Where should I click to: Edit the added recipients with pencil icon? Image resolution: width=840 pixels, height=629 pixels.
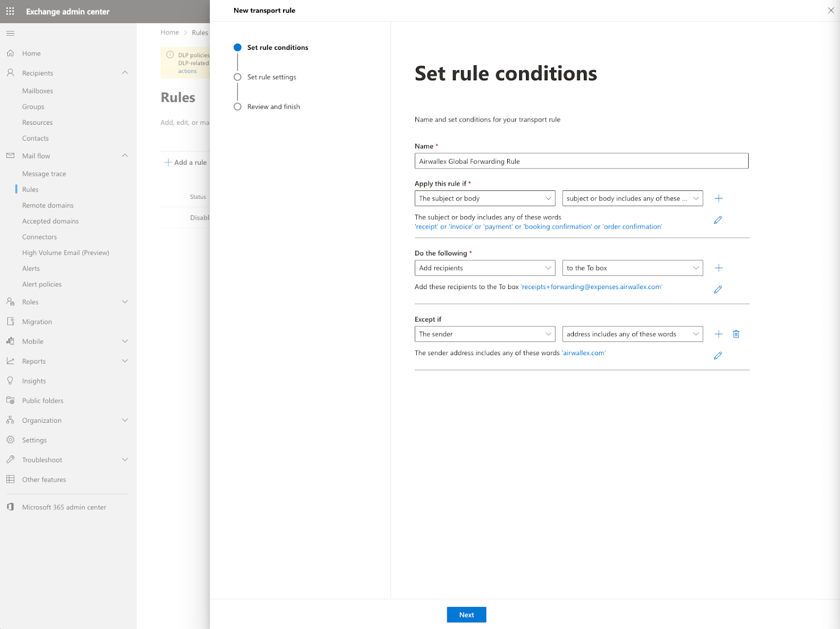718,290
